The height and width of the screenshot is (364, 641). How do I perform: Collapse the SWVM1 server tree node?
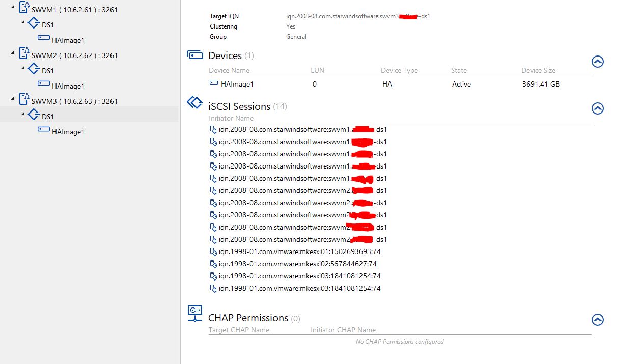(13, 7)
